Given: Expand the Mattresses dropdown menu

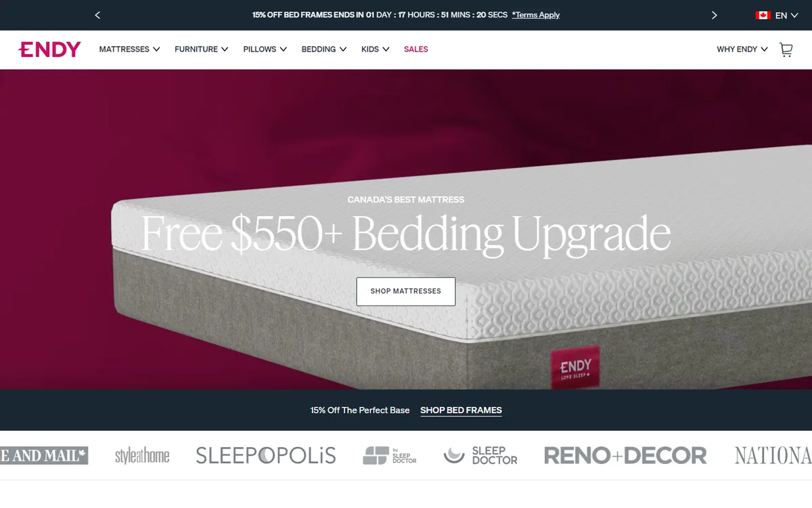Looking at the screenshot, I should pyautogui.click(x=129, y=49).
